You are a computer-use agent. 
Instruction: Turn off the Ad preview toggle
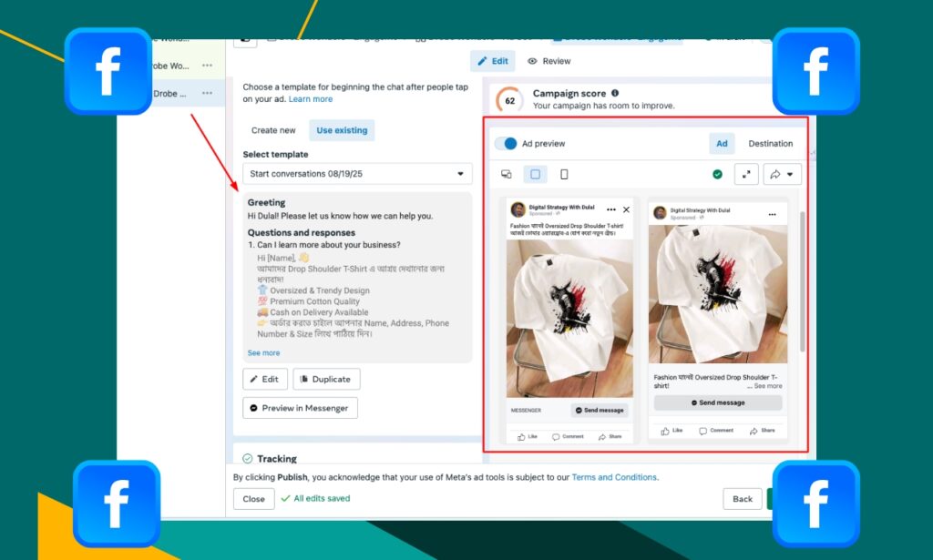point(506,144)
